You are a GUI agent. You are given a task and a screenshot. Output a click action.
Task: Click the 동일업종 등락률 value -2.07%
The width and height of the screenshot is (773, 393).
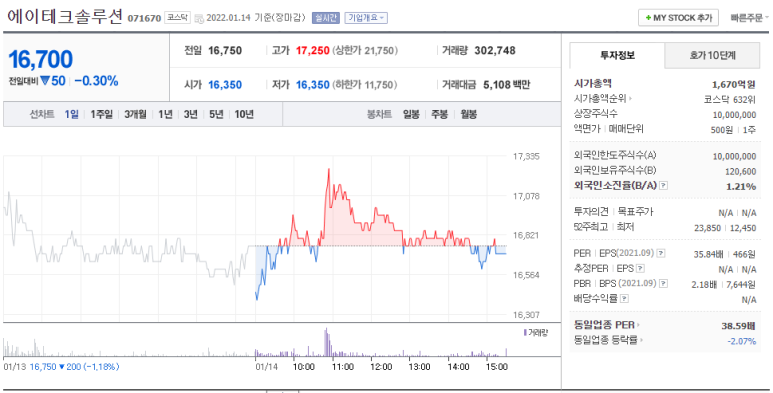pyautogui.click(x=741, y=341)
